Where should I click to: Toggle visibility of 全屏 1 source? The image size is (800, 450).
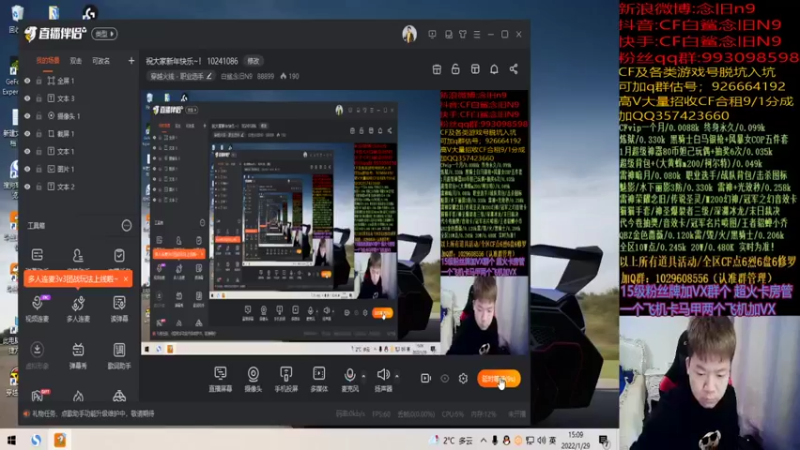point(27,81)
